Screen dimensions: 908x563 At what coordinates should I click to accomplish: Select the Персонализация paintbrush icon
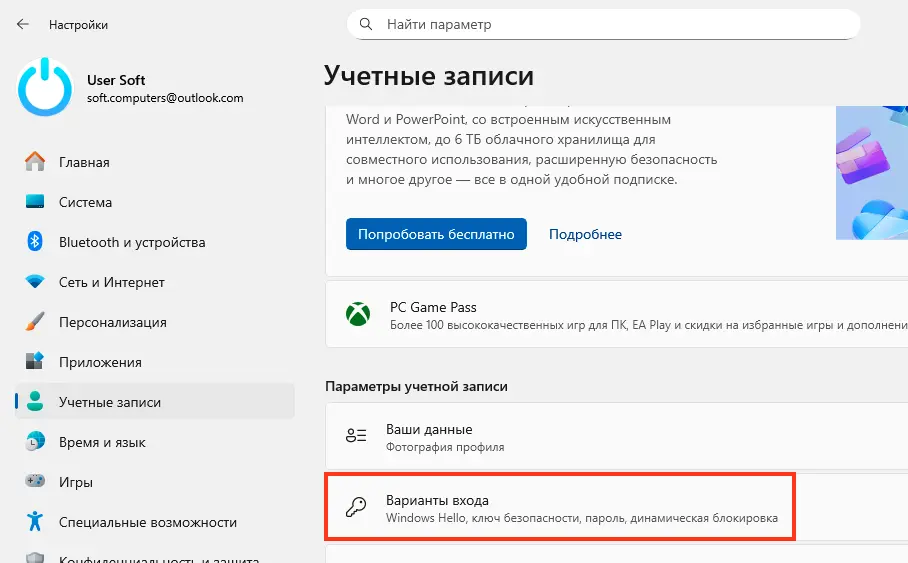[35, 322]
